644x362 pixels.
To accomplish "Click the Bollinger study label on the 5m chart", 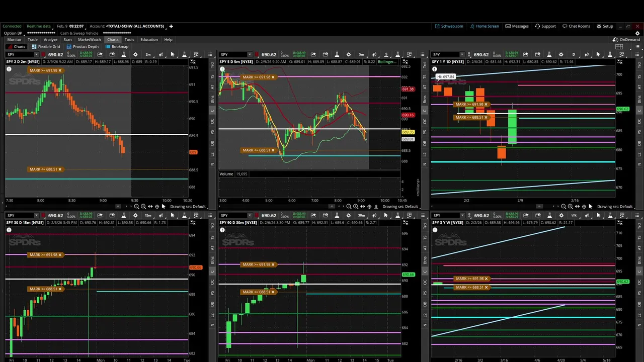I will tap(387, 62).
